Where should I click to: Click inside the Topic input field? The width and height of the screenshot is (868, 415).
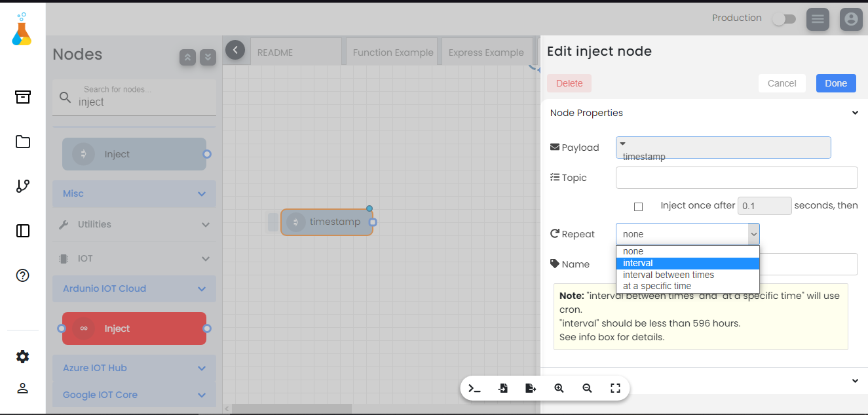tap(736, 177)
